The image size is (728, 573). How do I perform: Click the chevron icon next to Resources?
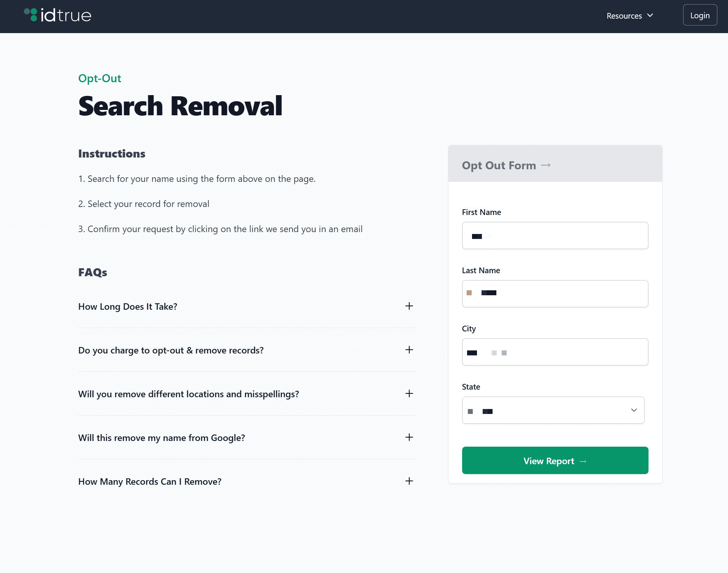click(650, 16)
